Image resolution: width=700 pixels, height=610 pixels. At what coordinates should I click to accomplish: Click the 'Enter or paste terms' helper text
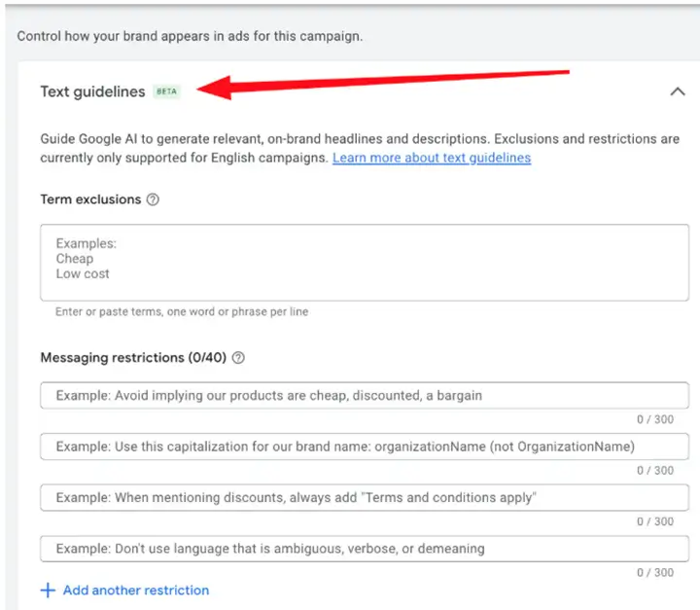coord(182,312)
